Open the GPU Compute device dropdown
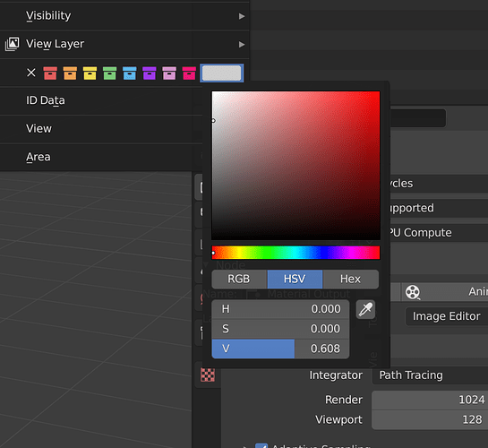Image resolution: width=488 pixels, height=448 pixels. (439, 233)
